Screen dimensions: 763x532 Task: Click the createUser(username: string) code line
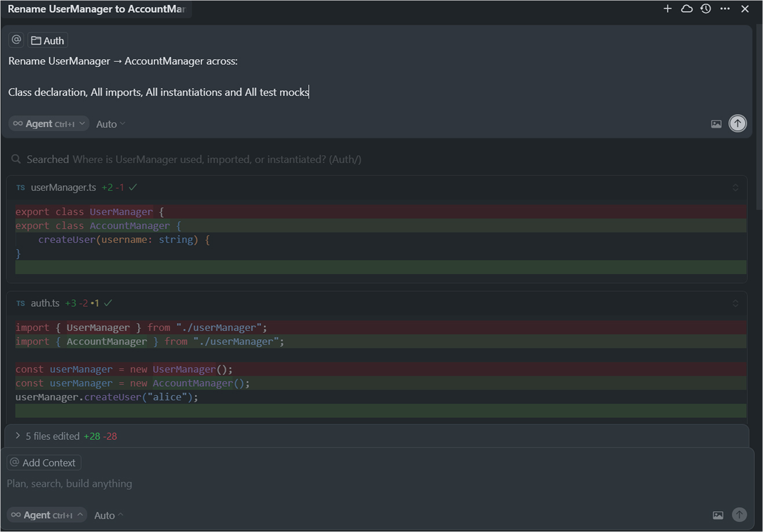[x=381, y=240]
